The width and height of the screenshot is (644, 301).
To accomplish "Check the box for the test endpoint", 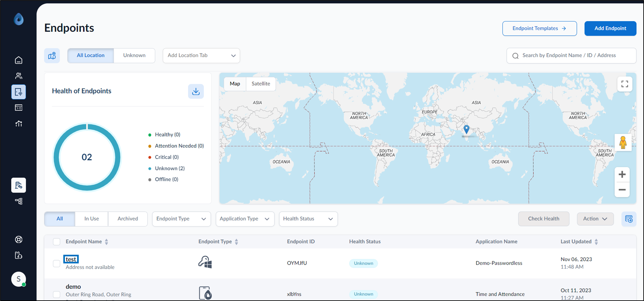I will coord(57,263).
